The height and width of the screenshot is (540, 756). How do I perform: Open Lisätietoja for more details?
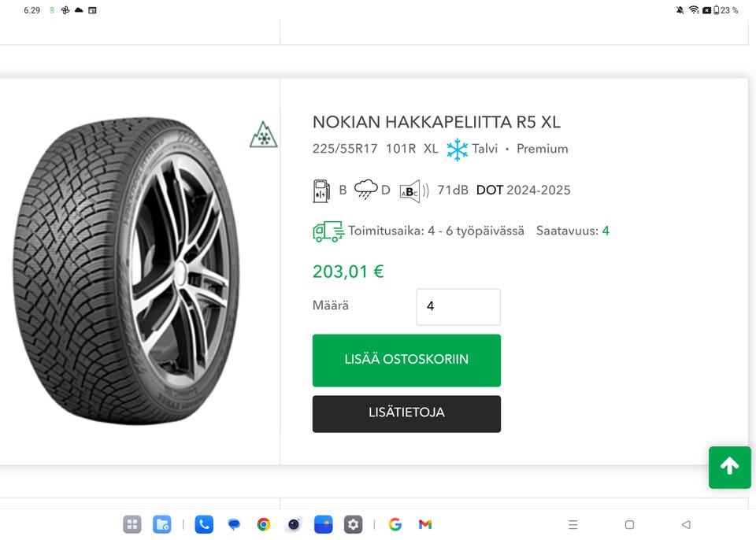[x=406, y=413]
